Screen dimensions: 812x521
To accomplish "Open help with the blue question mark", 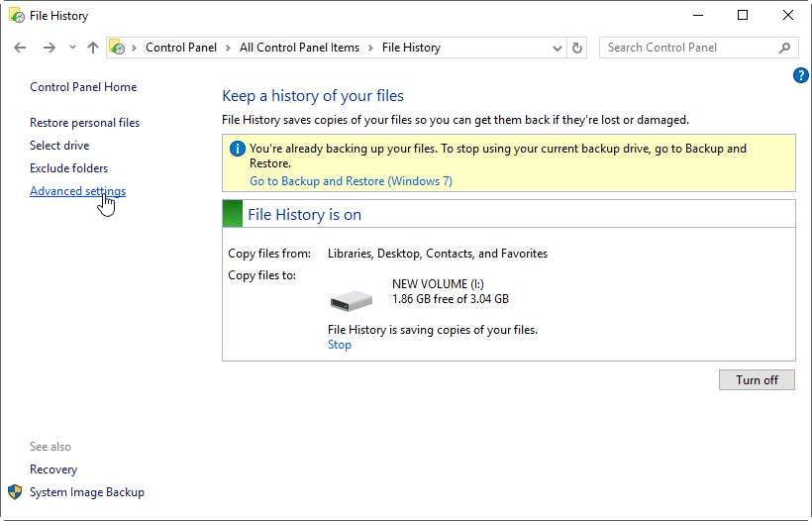I will pyautogui.click(x=801, y=75).
